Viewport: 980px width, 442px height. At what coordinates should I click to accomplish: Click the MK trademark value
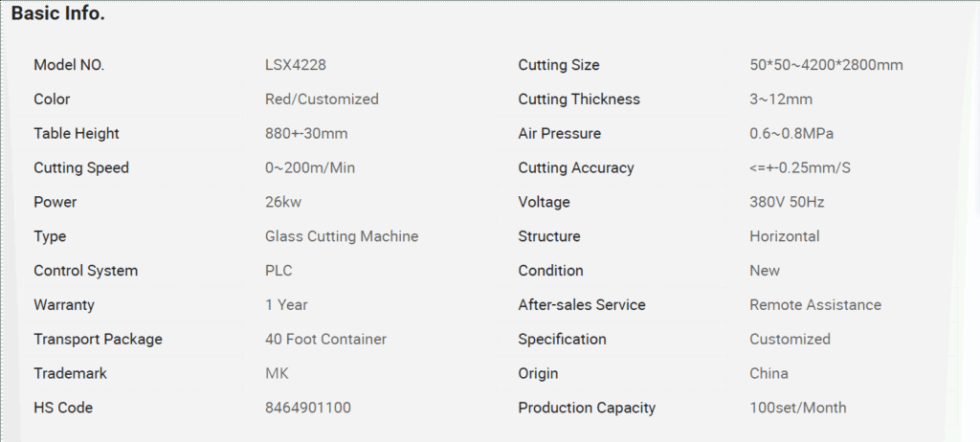click(277, 374)
